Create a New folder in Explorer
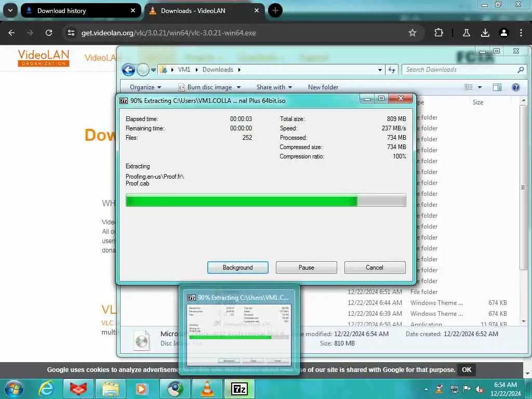The height and width of the screenshot is (399, 532). coord(323,87)
